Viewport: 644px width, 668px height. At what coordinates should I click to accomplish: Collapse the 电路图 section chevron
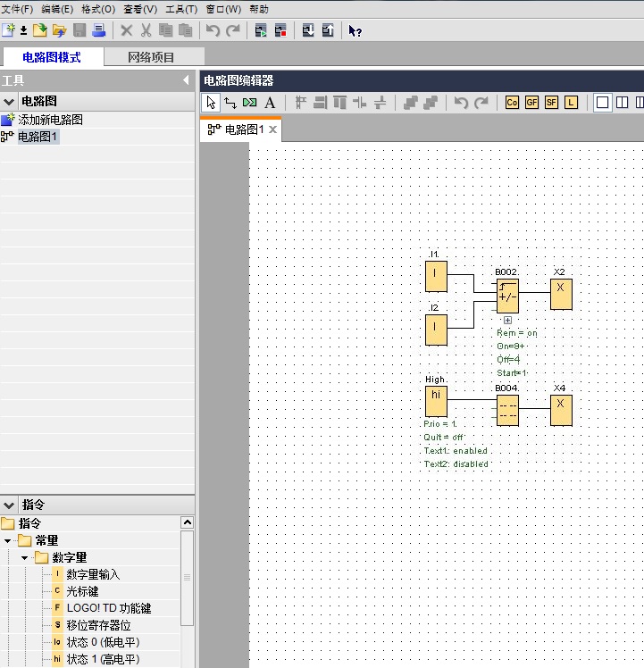pos(9,102)
